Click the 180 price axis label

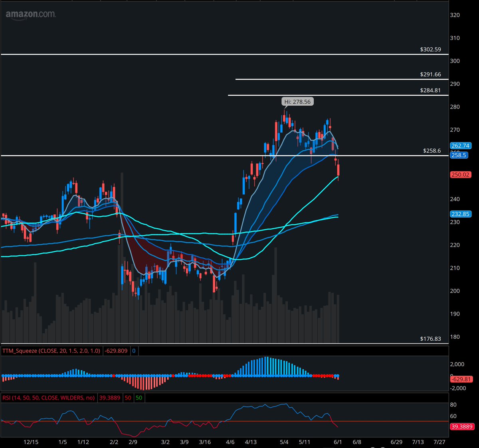point(455,337)
